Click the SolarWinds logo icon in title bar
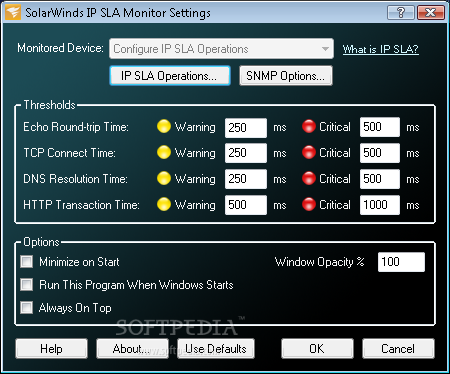The width and height of the screenshot is (450, 374). [13, 12]
